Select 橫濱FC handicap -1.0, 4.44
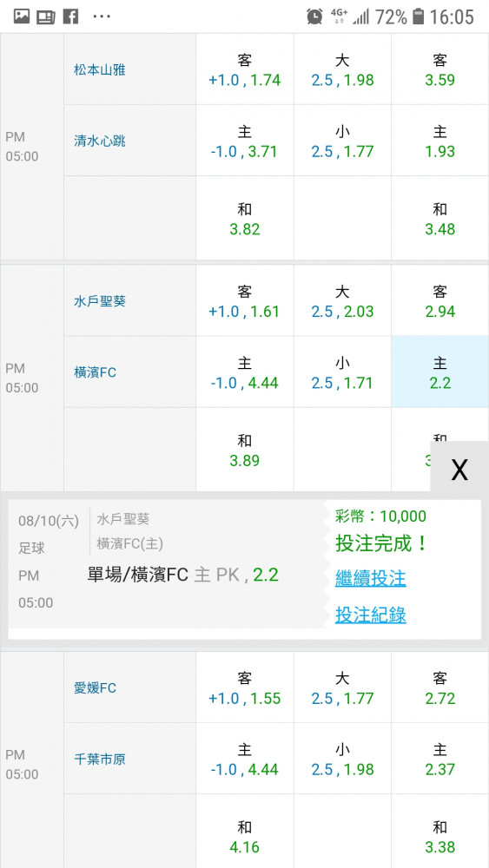This screenshot has width=489, height=868. [x=244, y=372]
